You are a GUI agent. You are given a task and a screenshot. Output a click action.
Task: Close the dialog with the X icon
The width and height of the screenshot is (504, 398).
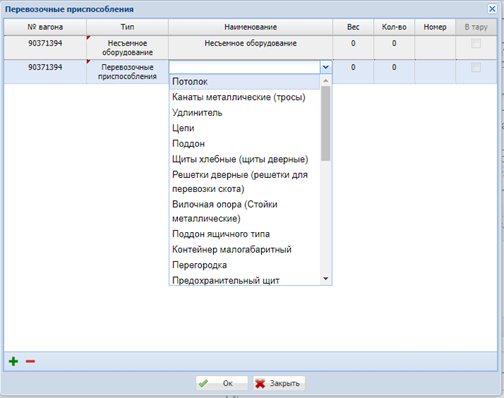(x=492, y=9)
